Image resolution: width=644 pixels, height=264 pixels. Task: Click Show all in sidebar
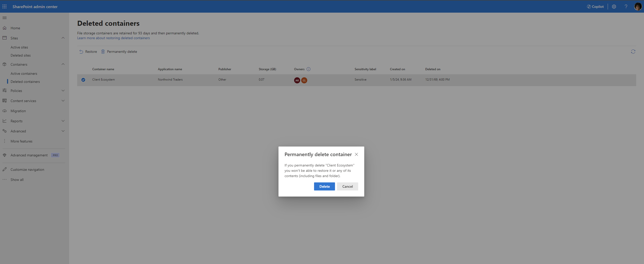tap(17, 180)
